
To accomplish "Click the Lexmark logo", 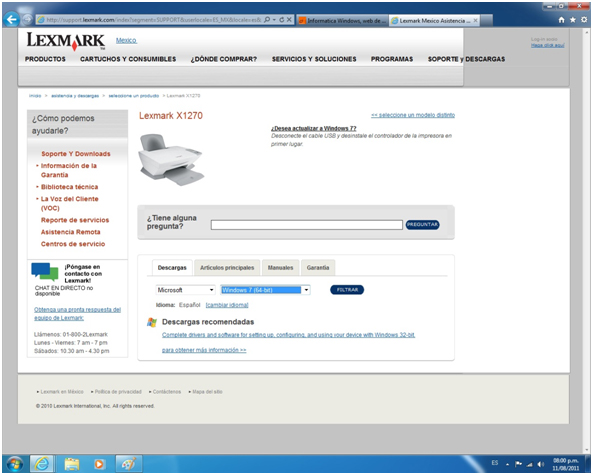I will [x=65, y=41].
